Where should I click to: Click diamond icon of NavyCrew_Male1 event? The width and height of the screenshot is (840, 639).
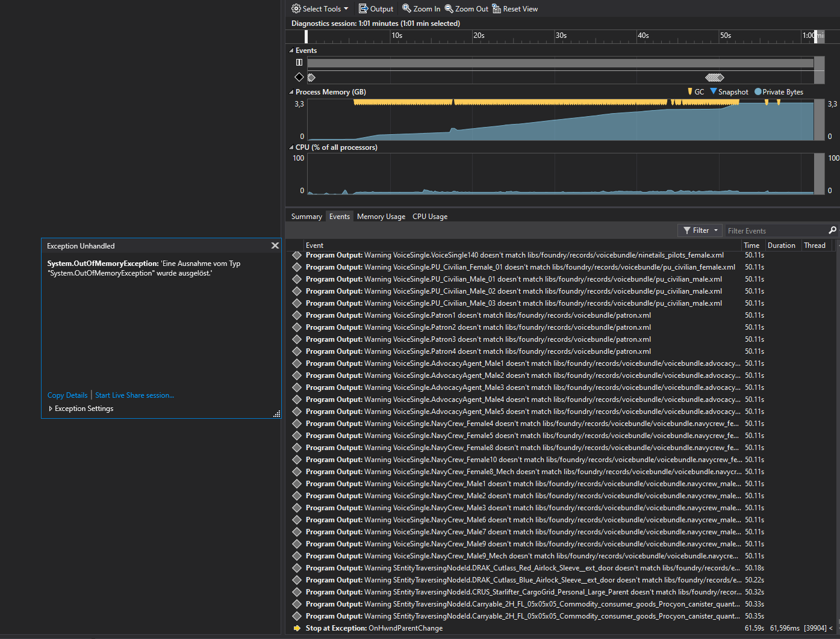tap(297, 484)
